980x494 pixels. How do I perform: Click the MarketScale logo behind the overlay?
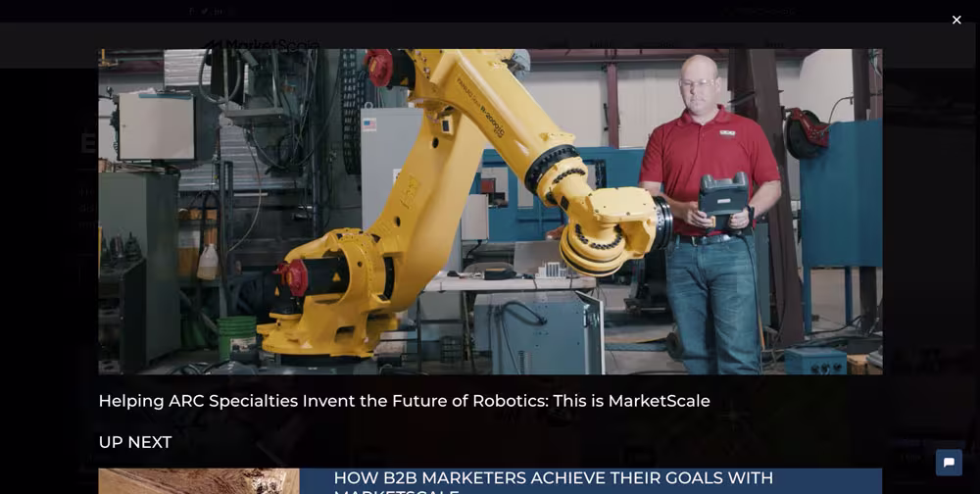pyautogui.click(x=263, y=44)
